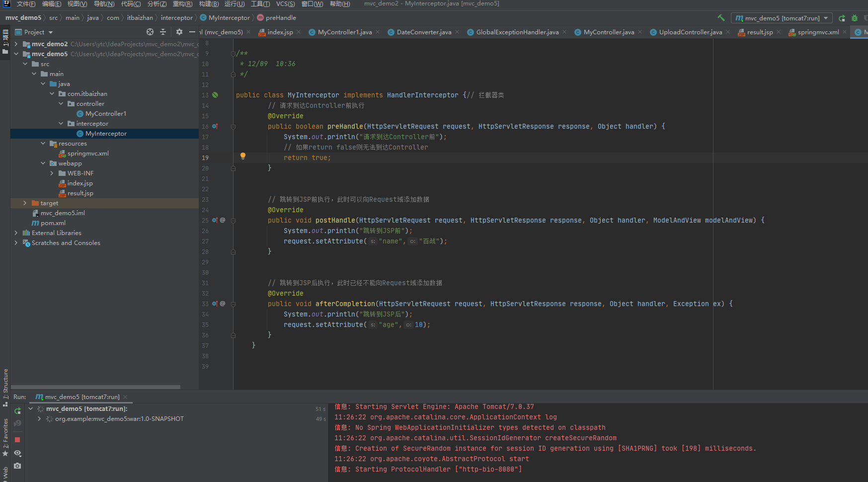Click the Project panel horizontal scrollbar

point(95,387)
